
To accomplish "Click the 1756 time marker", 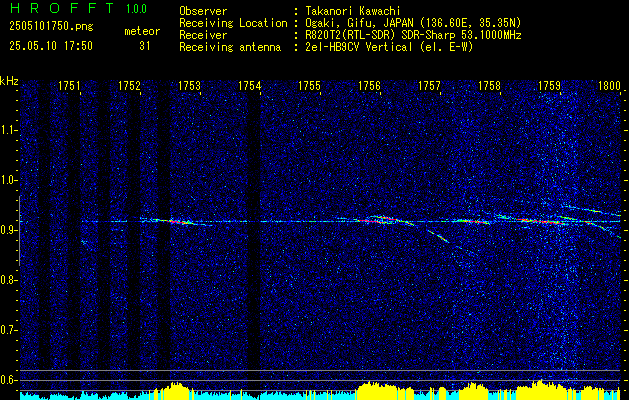I will click(369, 85).
